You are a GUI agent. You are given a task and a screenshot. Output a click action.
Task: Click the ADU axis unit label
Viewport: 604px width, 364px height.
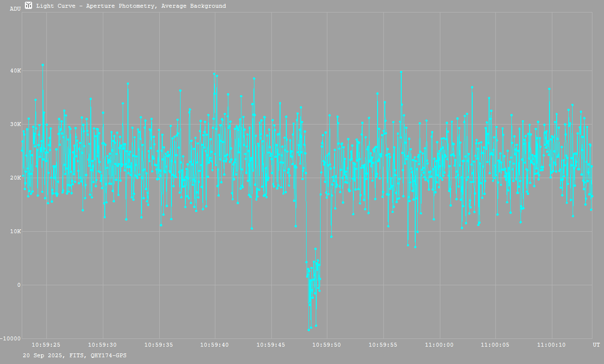pyautogui.click(x=15, y=9)
